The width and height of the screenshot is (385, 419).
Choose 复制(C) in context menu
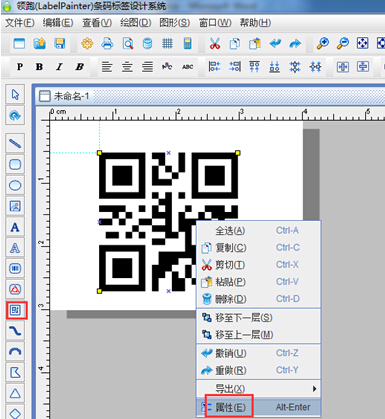[x=258, y=248]
